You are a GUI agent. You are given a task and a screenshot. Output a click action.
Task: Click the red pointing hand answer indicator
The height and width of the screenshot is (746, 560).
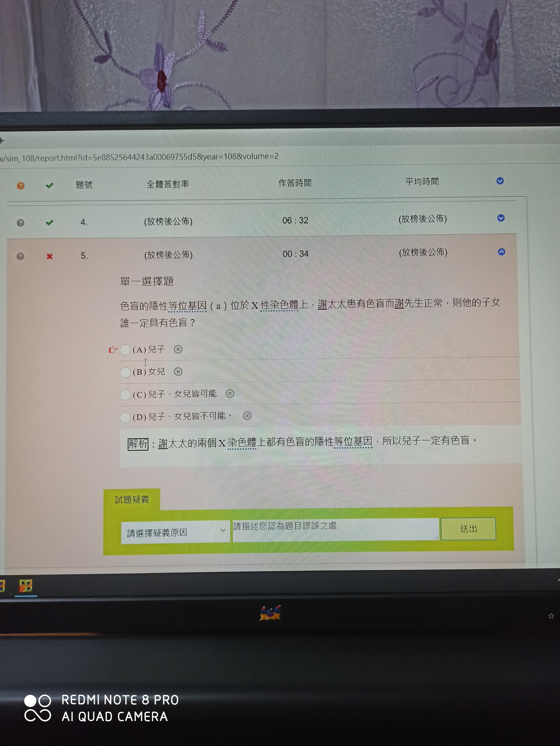(113, 350)
